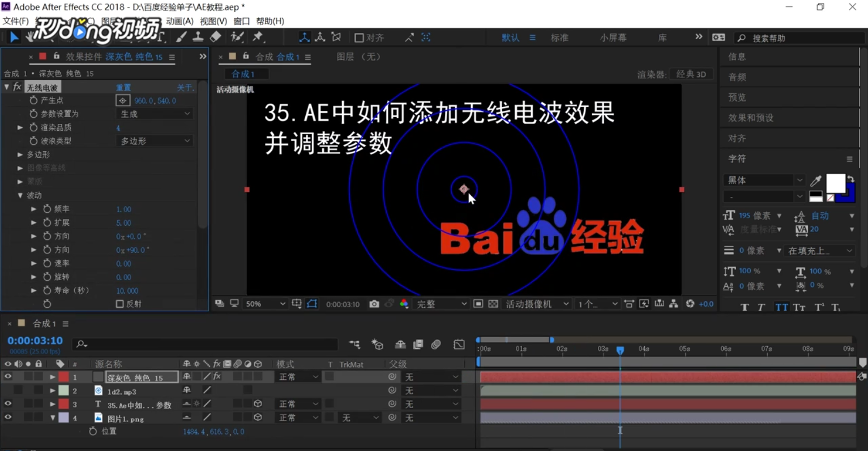Open 预览 panel

point(737,97)
